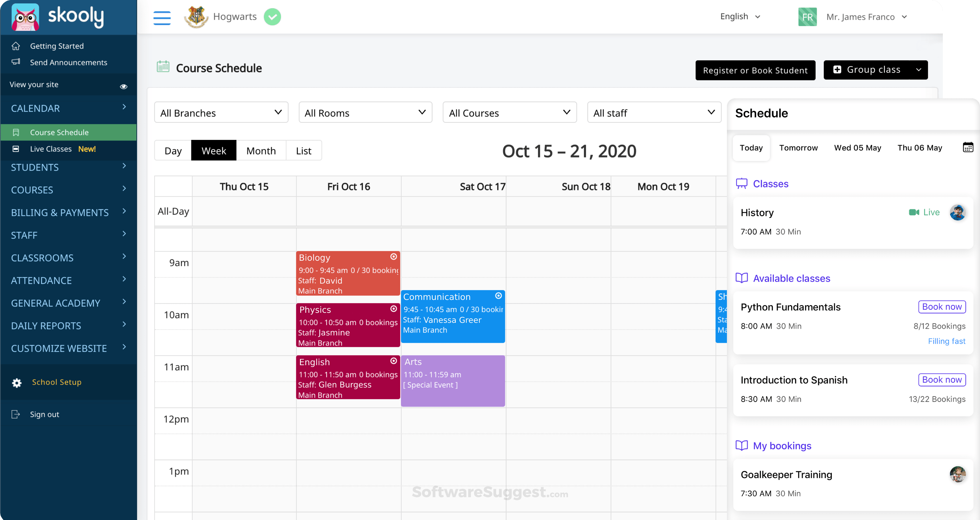Open the All staff dropdown
Viewport: 980px width, 520px height.
(x=654, y=113)
